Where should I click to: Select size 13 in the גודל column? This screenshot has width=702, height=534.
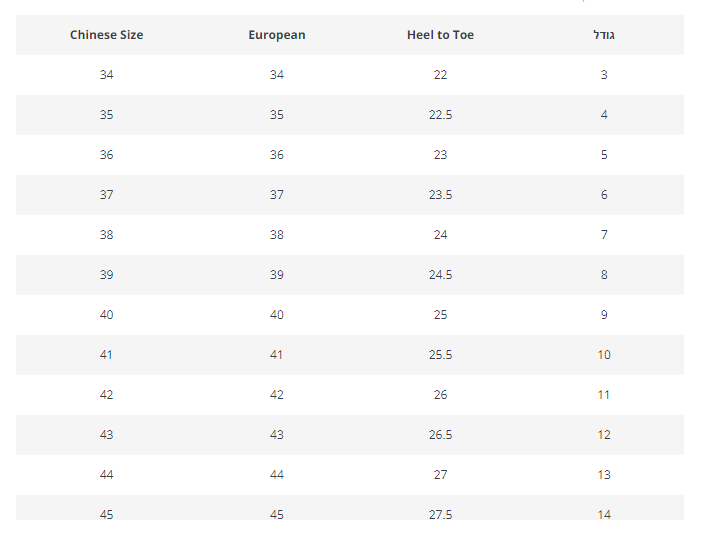click(604, 475)
